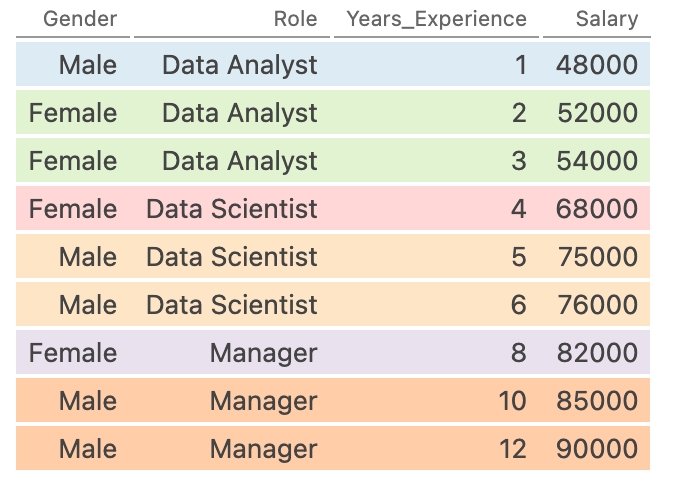This screenshot has height=490, width=682.
Task: Click the Years_Experience column header
Action: tap(436, 19)
